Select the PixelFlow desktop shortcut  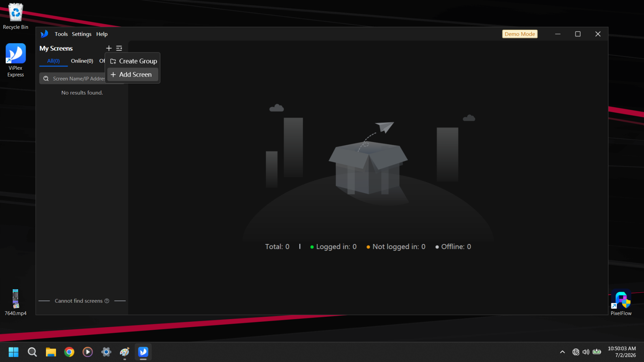621,303
